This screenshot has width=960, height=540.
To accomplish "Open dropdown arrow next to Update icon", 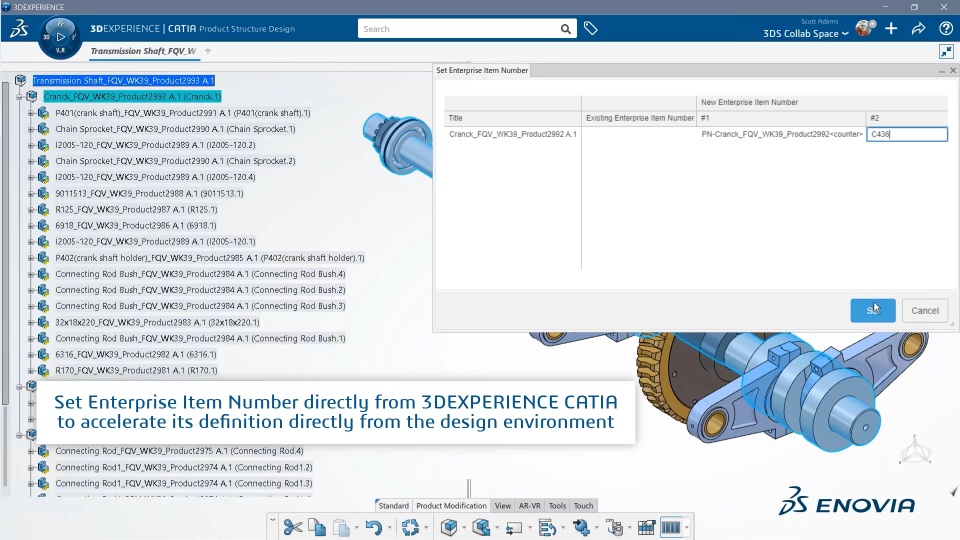I will click(426, 528).
